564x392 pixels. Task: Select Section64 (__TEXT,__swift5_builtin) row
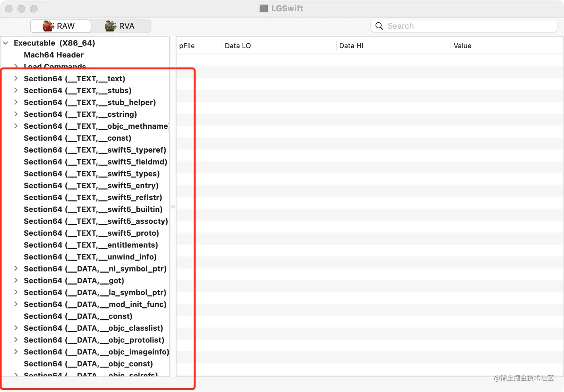[85, 210]
